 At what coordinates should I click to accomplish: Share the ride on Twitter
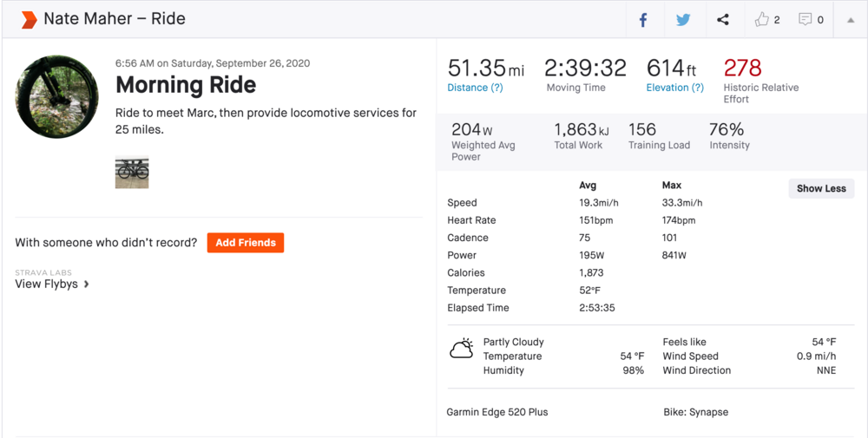[683, 20]
